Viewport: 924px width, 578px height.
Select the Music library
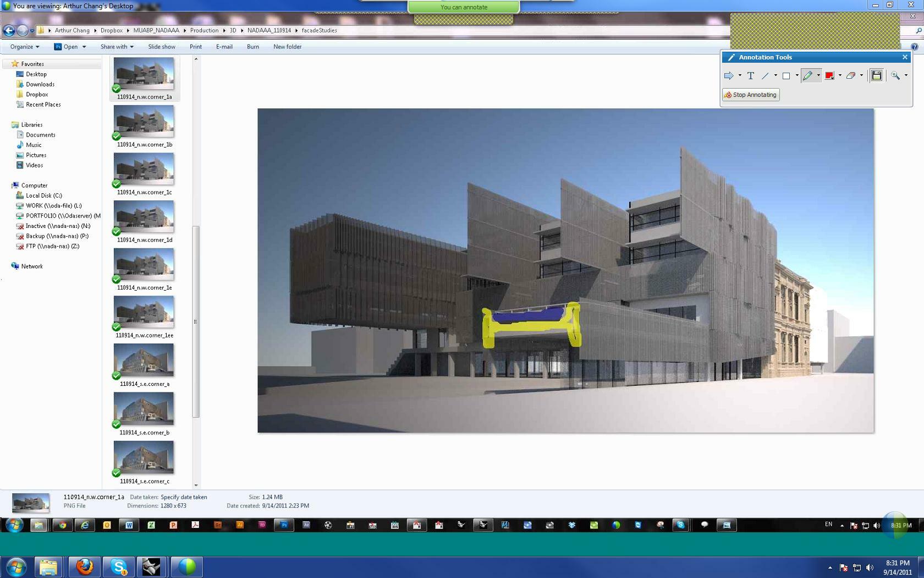[x=33, y=145]
